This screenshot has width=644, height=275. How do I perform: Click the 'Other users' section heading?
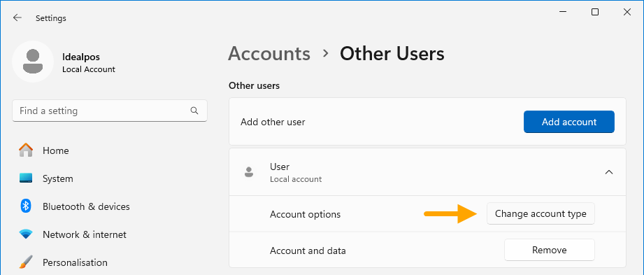[x=254, y=85]
